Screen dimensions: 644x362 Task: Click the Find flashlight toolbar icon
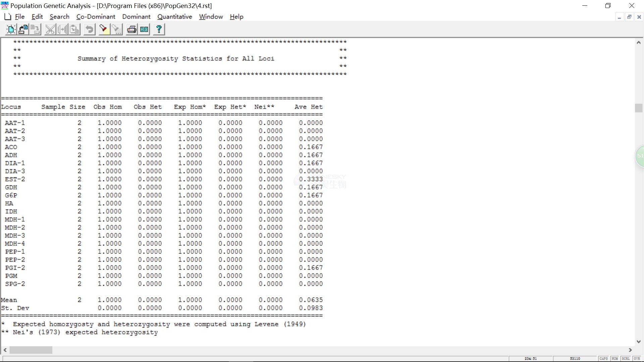point(104,29)
